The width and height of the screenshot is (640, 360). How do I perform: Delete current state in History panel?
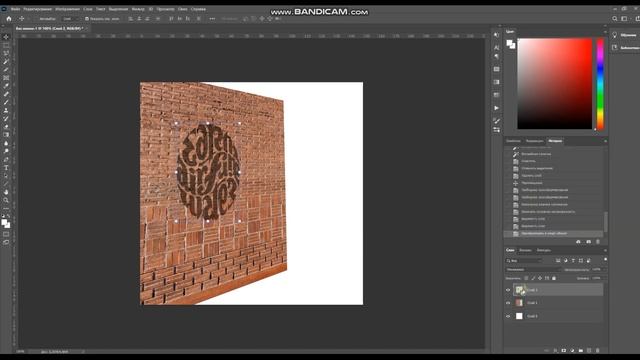tap(598, 242)
